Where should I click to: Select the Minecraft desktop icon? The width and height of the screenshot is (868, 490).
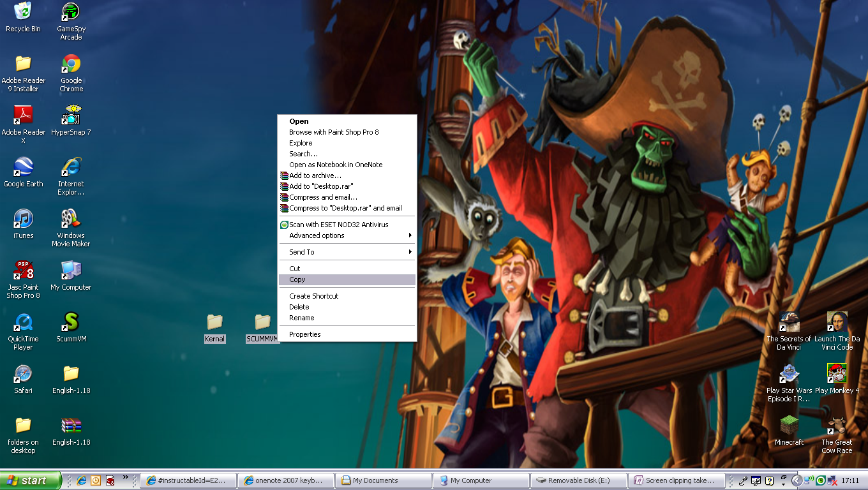click(789, 431)
